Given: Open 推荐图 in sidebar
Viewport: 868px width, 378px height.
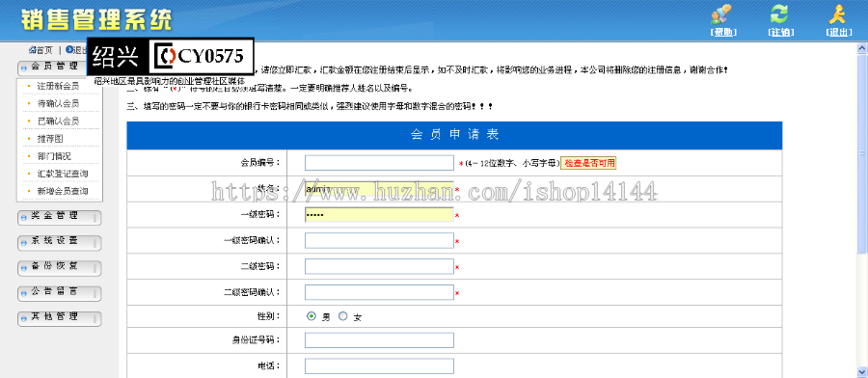Looking at the screenshot, I should point(50,138).
